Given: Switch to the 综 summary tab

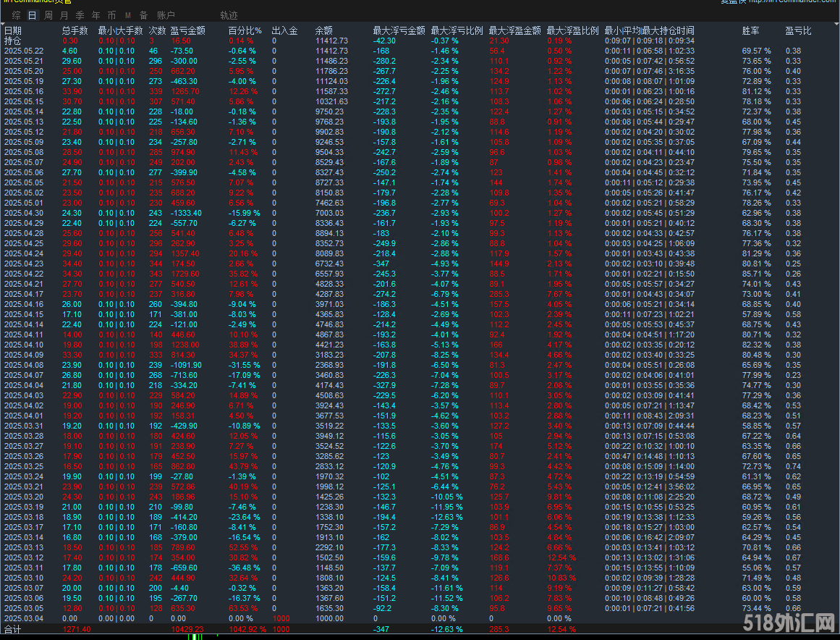Looking at the screenshot, I should pyautogui.click(x=16, y=15).
